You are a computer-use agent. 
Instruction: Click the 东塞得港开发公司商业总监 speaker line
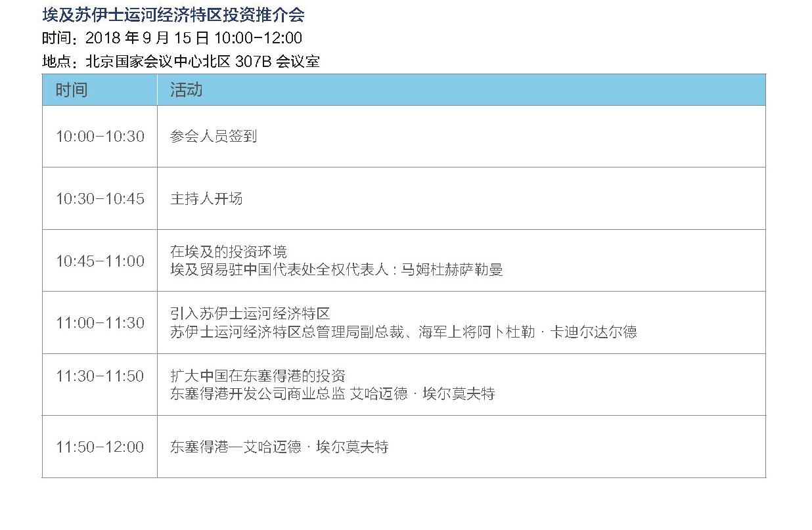tap(332, 394)
